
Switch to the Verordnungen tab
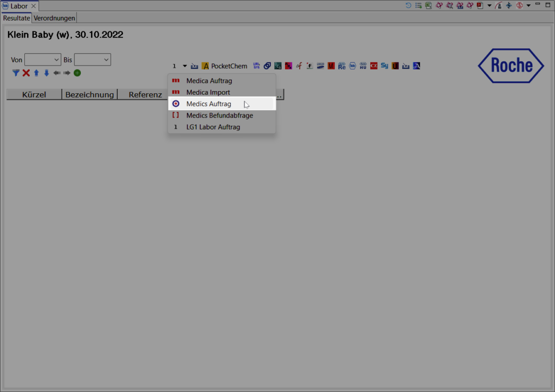tap(55, 18)
